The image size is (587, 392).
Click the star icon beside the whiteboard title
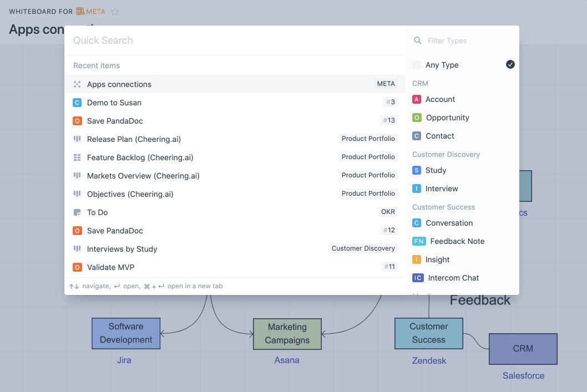tap(115, 11)
